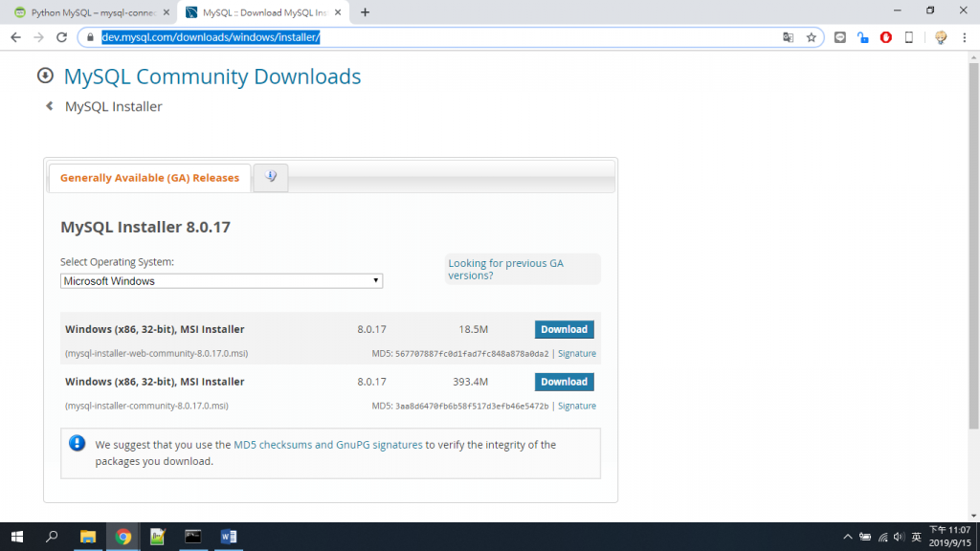This screenshot has height=551, width=980.
Task: Click Chrome icon in taskbar
Action: coord(123,537)
